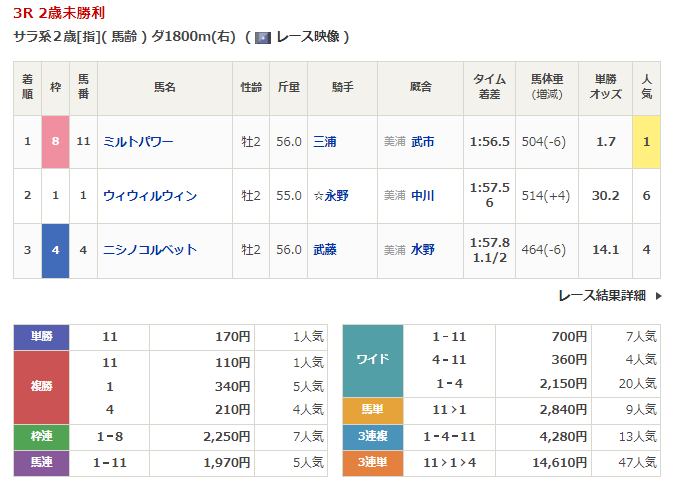Open trainer 水野 profile link

[423, 250]
